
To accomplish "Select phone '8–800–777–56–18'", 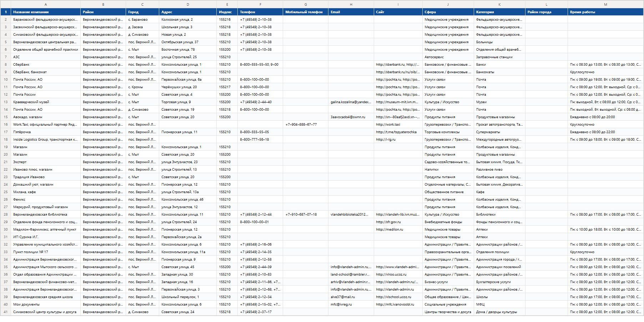I will [260, 139].
